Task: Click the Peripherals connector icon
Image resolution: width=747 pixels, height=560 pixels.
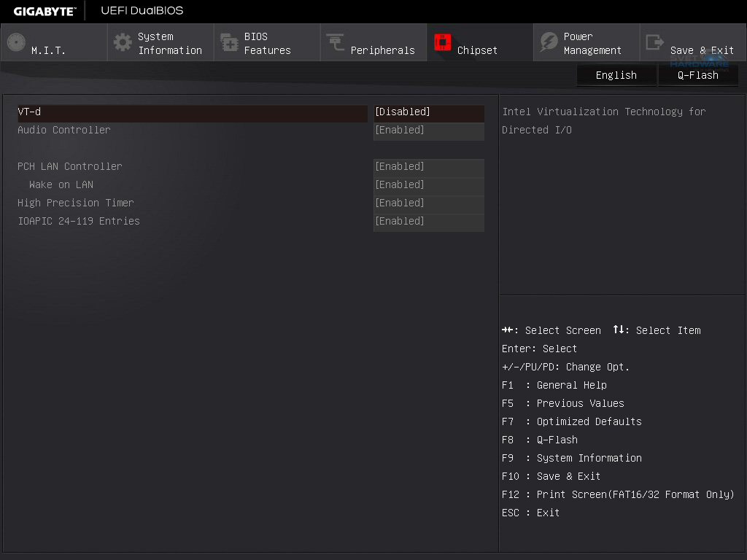Action: click(x=336, y=42)
